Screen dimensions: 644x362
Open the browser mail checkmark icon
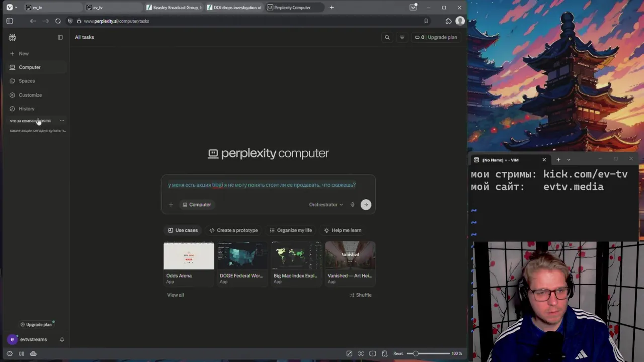tap(413, 7)
